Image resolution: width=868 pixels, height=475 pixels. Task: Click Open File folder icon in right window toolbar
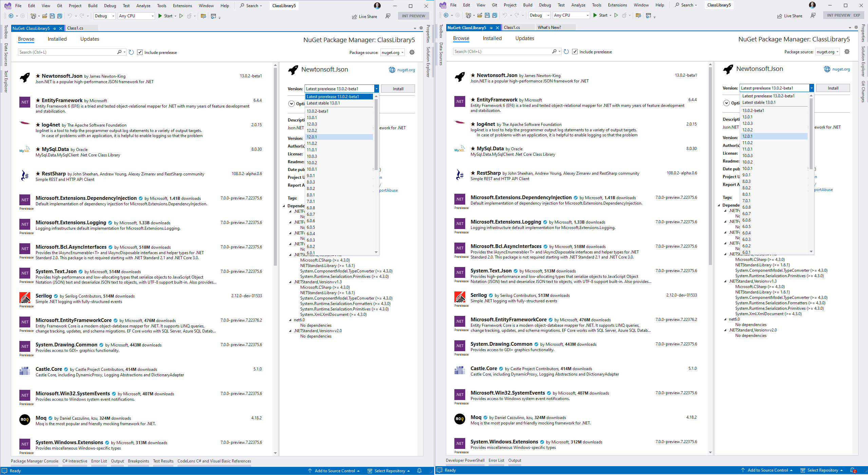coord(479,15)
